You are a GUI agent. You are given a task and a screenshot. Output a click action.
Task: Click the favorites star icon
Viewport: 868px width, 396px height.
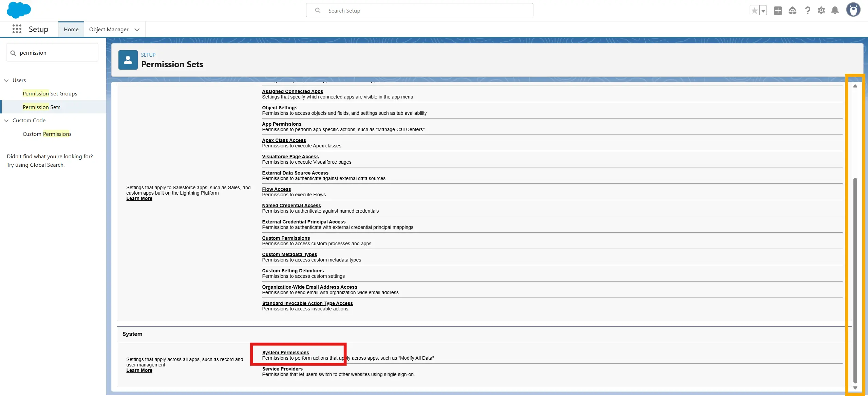tap(754, 11)
